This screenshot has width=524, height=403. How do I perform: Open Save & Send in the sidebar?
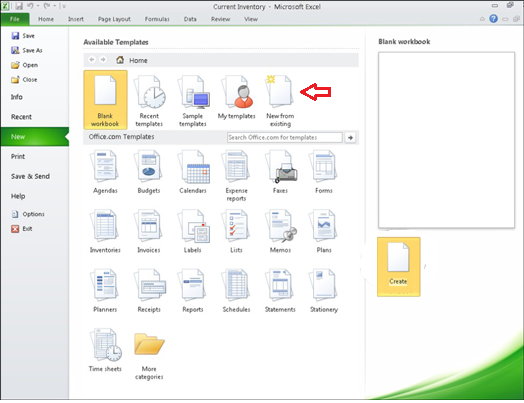pos(30,176)
